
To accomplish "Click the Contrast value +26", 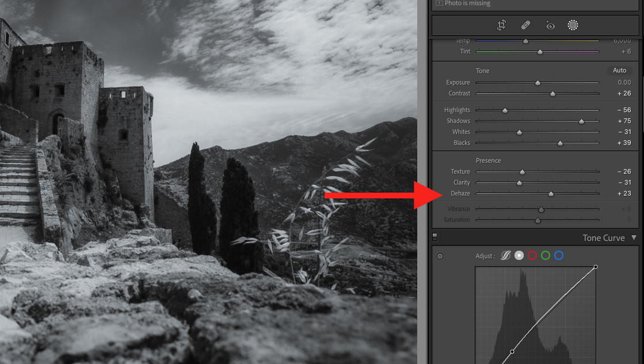I will pyautogui.click(x=624, y=94).
